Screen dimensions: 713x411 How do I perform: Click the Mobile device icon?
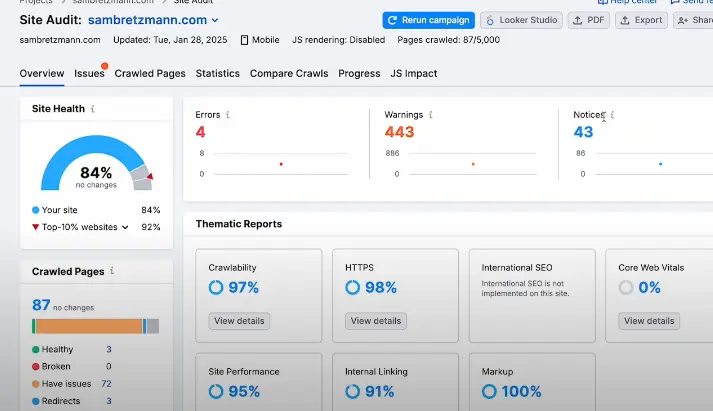click(244, 40)
